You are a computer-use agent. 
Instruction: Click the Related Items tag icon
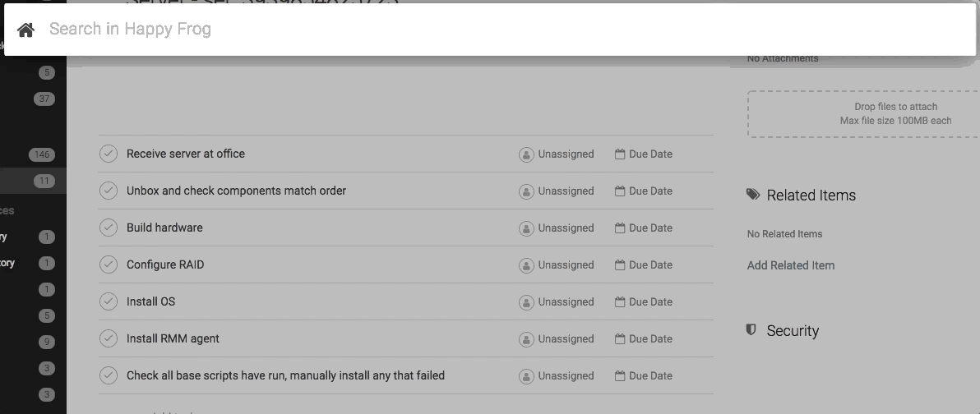[x=753, y=195]
